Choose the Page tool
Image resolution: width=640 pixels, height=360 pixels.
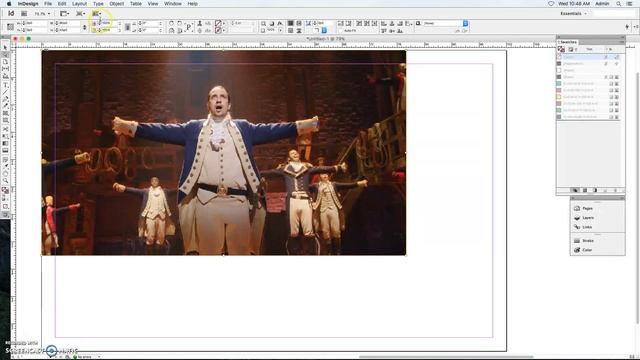point(5,62)
